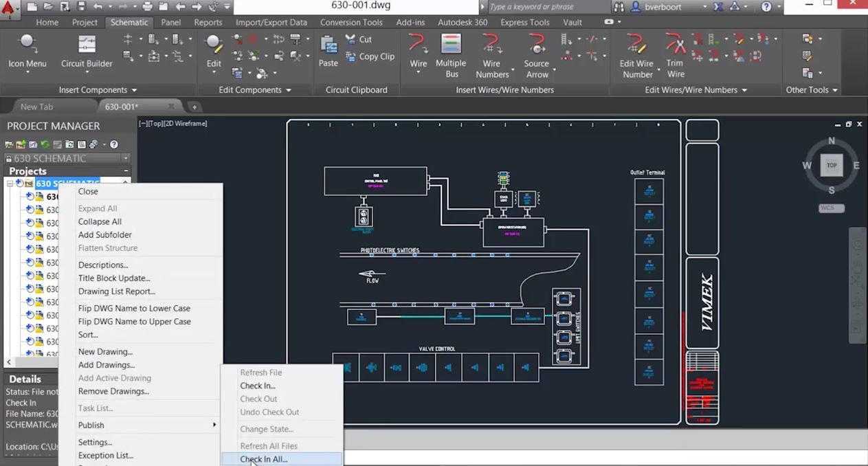Switch to Import/Export Data tab
The width and height of the screenshot is (868, 466).
click(x=271, y=22)
